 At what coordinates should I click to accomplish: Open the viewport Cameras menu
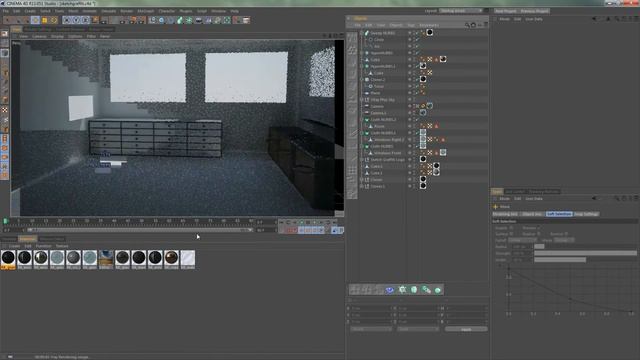[x=39, y=36]
